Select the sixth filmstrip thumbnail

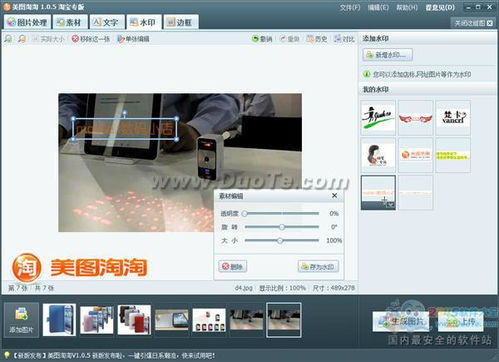(246, 319)
